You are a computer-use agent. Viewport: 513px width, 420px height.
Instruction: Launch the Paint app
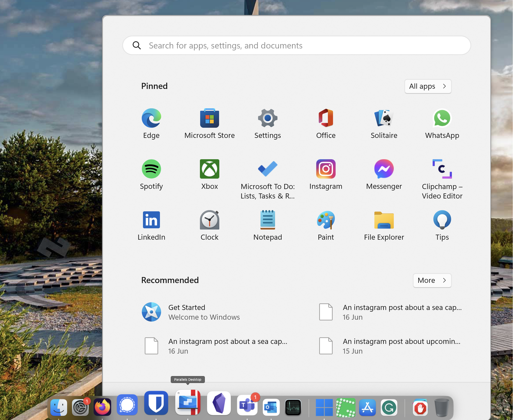[x=326, y=225]
